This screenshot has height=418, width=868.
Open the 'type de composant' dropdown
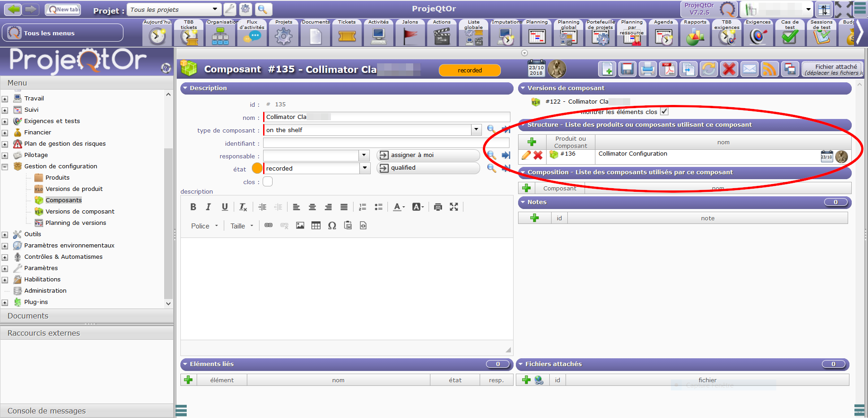tap(476, 130)
